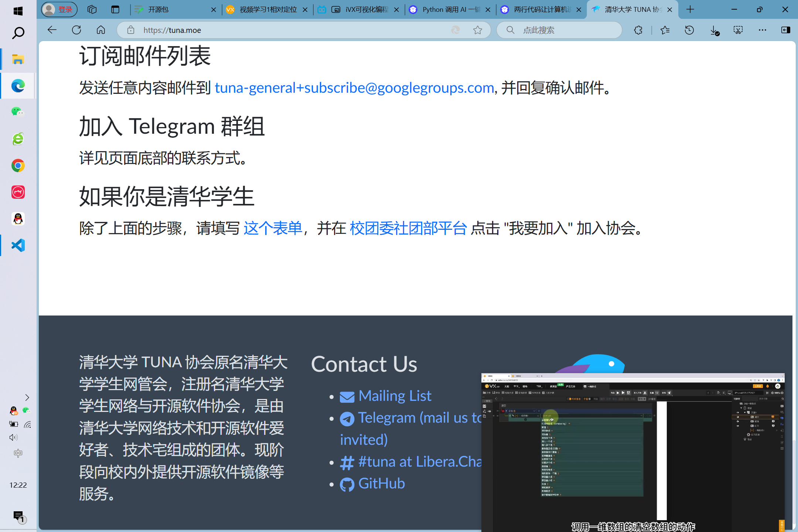Click the picture-in-picture iVX video thumbnail

coord(633,453)
